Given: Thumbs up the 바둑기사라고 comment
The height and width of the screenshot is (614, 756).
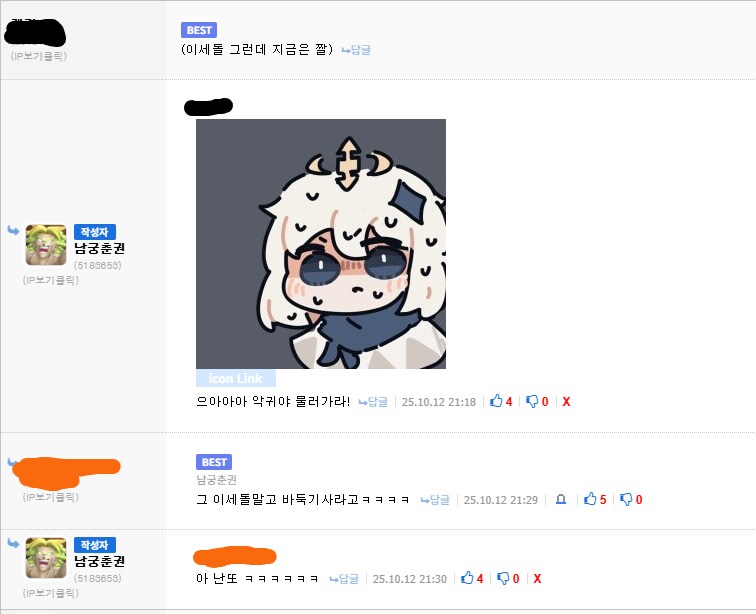Looking at the screenshot, I should [594, 499].
